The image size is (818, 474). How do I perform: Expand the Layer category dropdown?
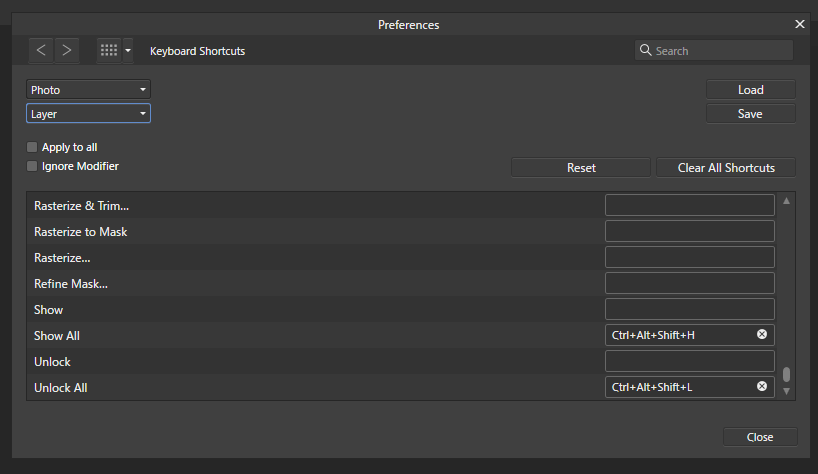(x=88, y=114)
